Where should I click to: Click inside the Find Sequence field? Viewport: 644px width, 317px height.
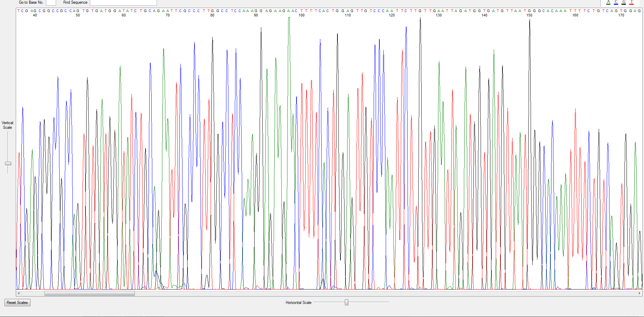tap(123, 3)
